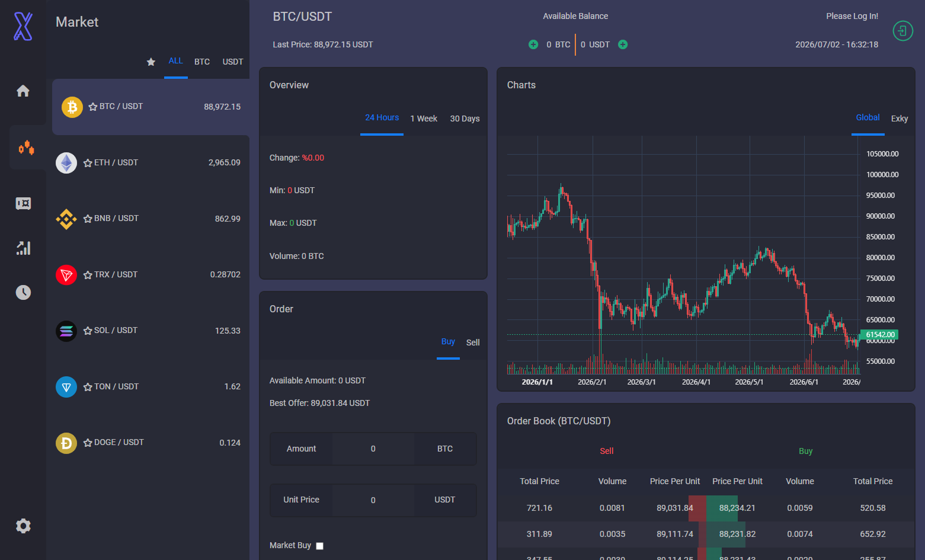Select the Global chart tab
Screen dimensions: 925x560
[x=868, y=118]
